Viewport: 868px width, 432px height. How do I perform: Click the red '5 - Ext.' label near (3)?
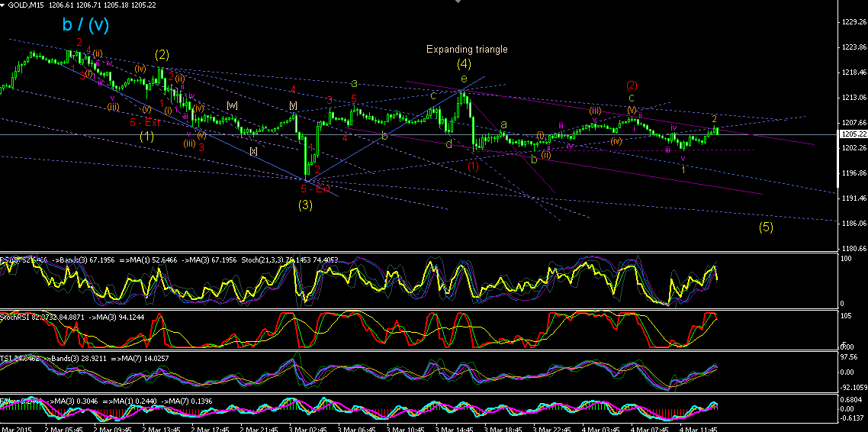[x=316, y=189]
